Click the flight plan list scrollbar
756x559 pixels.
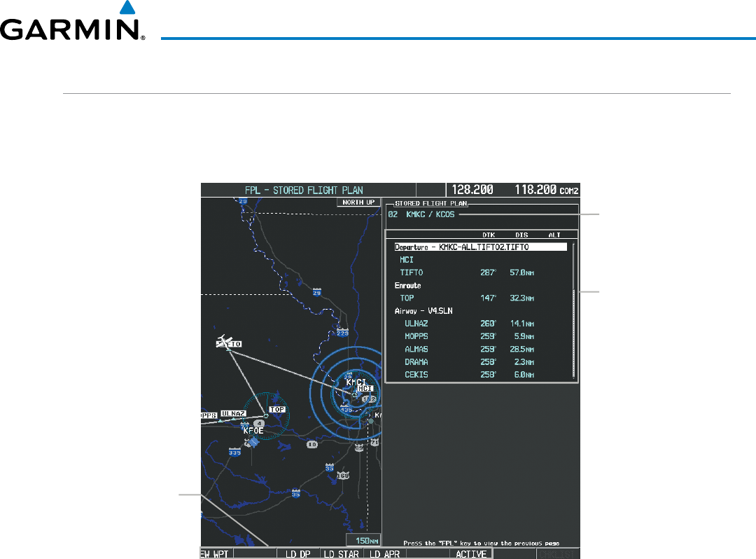pos(573,311)
